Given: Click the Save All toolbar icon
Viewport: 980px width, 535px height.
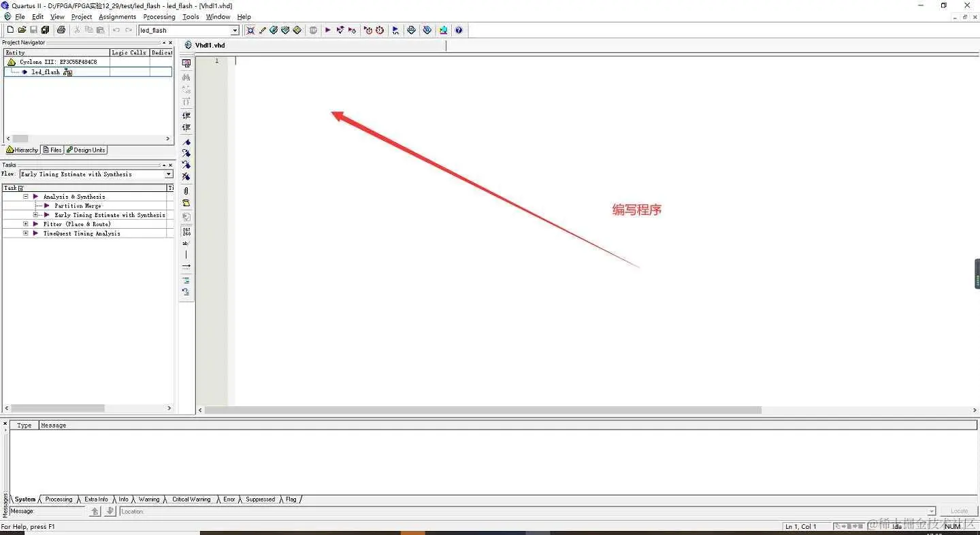Looking at the screenshot, I should point(45,30).
